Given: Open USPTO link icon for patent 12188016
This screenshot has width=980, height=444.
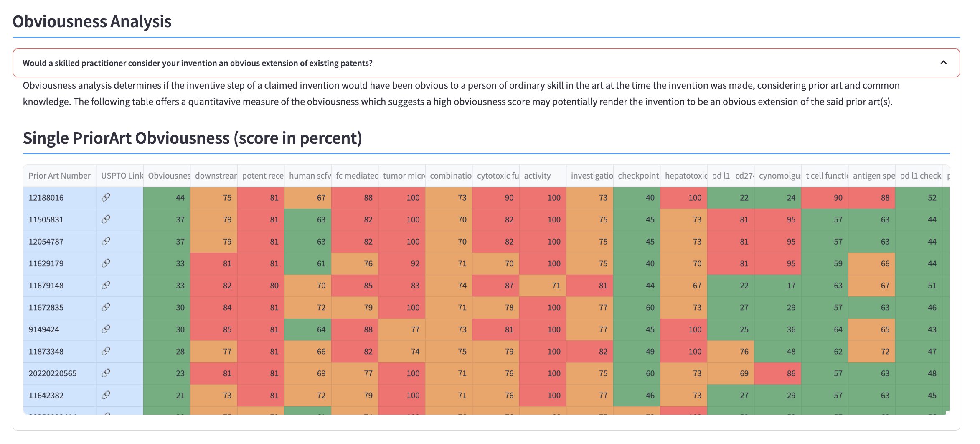Looking at the screenshot, I should pyautogui.click(x=106, y=197).
